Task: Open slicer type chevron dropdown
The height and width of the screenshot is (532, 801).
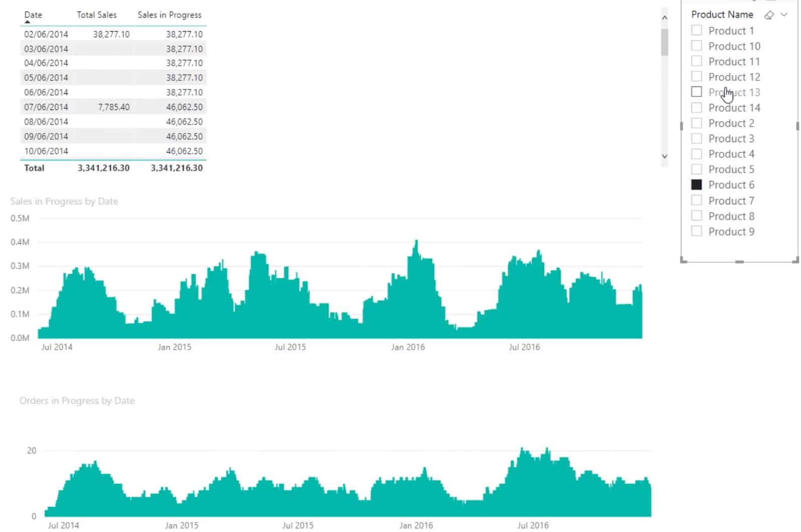Action: (x=784, y=15)
